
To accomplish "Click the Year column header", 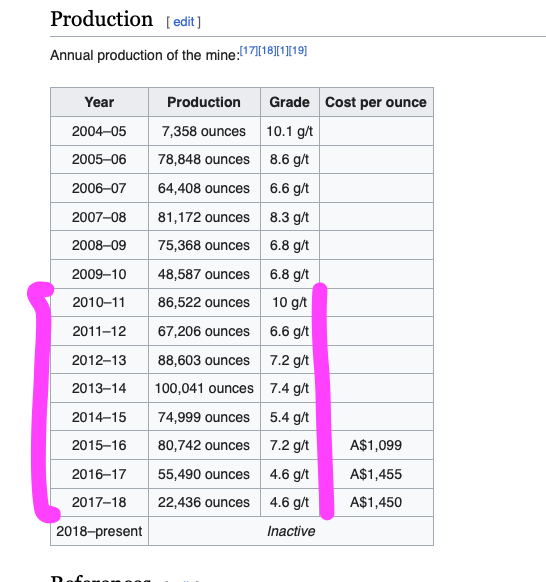I will coord(99,102).
